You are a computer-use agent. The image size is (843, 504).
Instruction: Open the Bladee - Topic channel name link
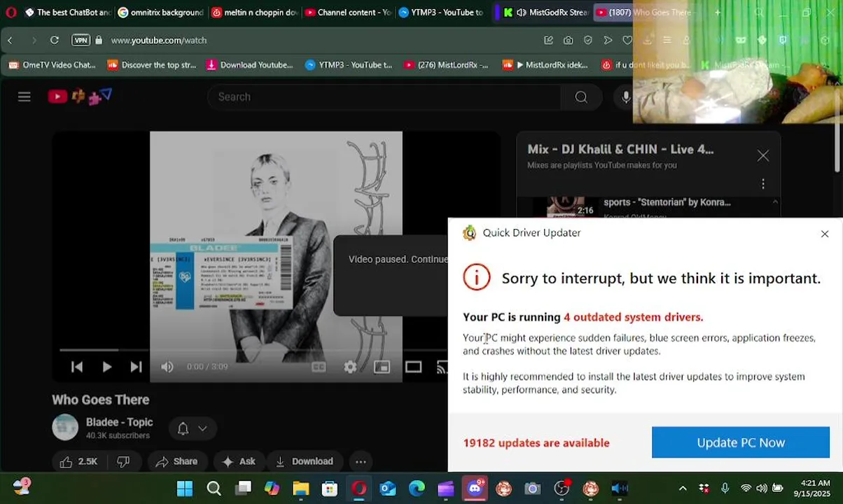tap(119, 422)
